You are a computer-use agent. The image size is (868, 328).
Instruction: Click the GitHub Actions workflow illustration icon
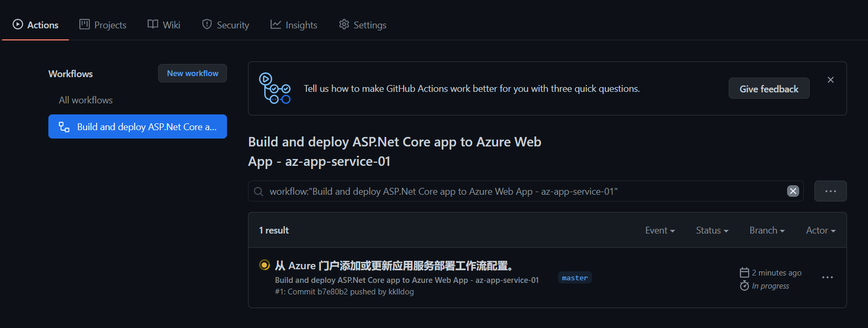tap(275, 88)
